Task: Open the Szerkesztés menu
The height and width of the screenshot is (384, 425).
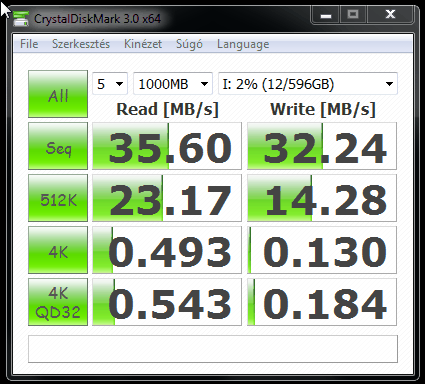Action: (81, 44)
